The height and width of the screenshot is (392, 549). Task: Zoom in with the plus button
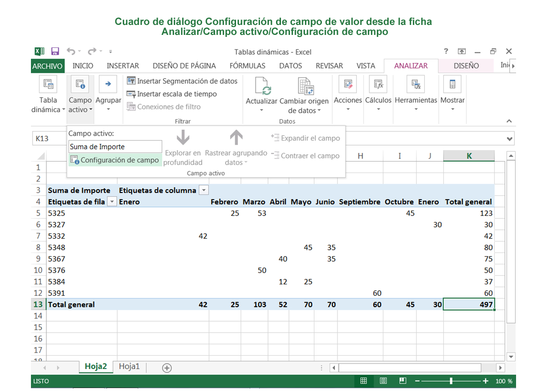point(486,381)
